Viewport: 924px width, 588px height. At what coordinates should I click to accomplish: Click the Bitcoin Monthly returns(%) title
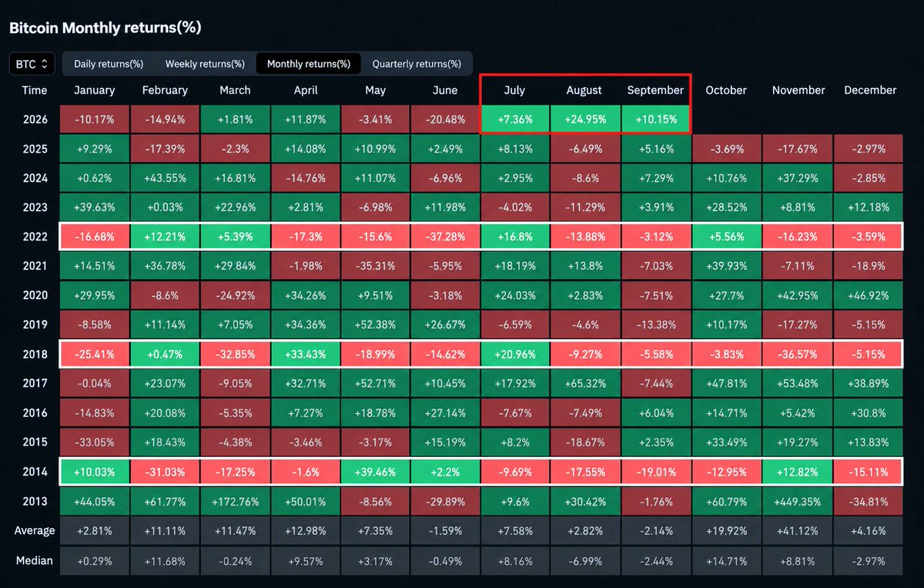[x=105, y=27]
